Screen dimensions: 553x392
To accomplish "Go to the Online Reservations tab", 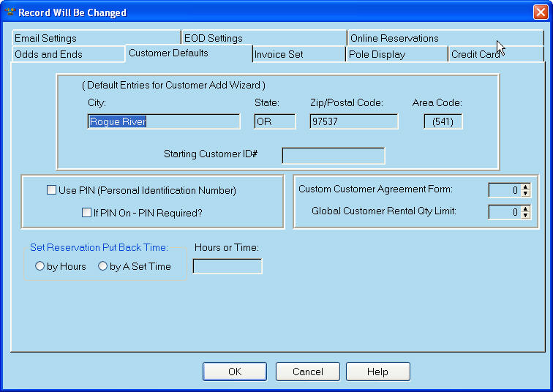I will tap(394, 38).
